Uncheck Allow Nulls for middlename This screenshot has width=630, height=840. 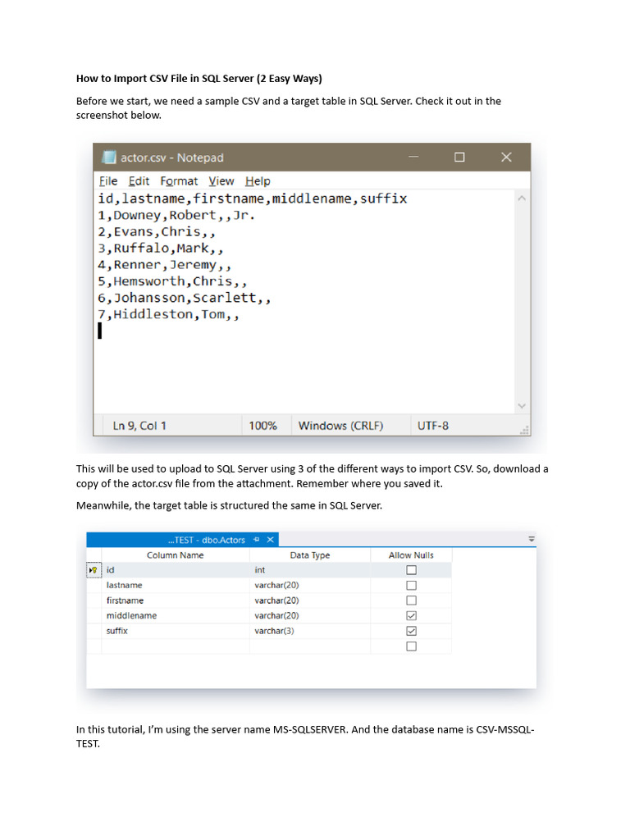click(x=411, y=615)
